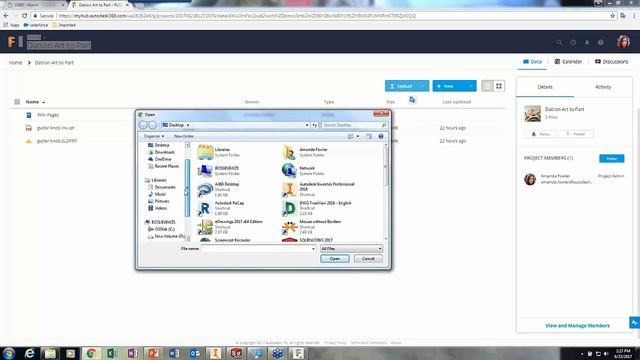Switch to the Discussions tab
Image resolution: width=640 pixels, height=360 pixels.
[611, 62]
